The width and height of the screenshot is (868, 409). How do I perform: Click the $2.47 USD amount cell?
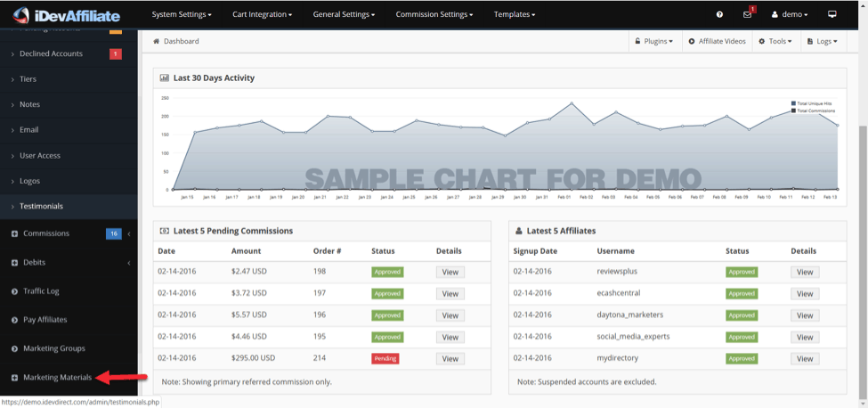pos(249,272)
